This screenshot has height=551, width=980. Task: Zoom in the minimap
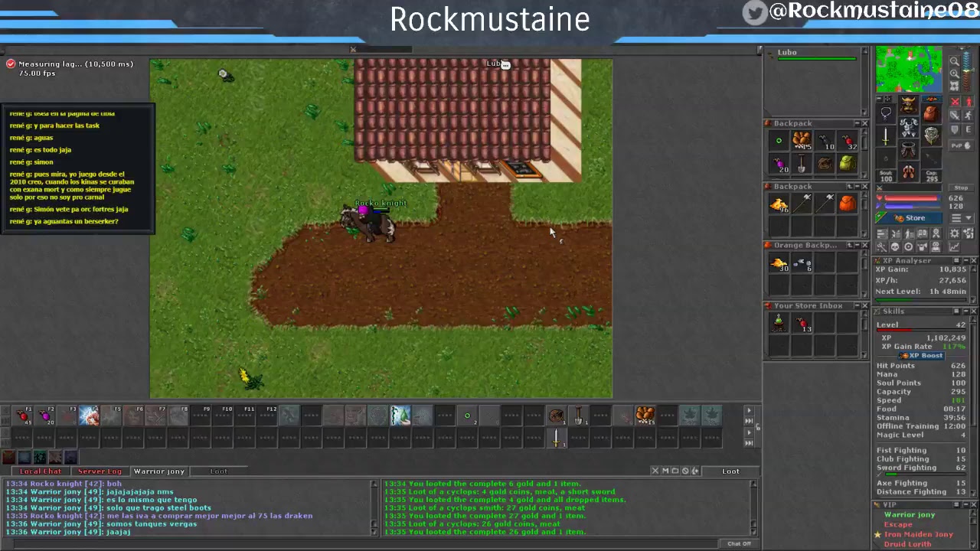(955, 73)
